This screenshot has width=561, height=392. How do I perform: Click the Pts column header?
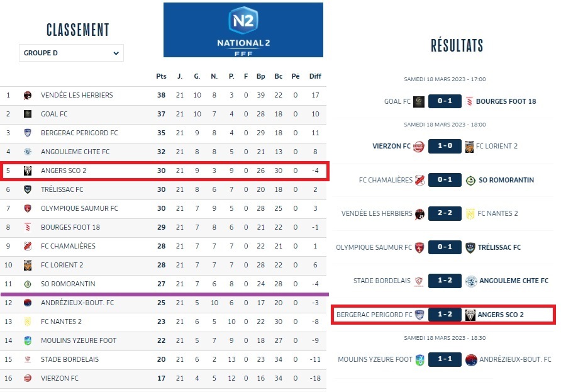pos(161,76)
